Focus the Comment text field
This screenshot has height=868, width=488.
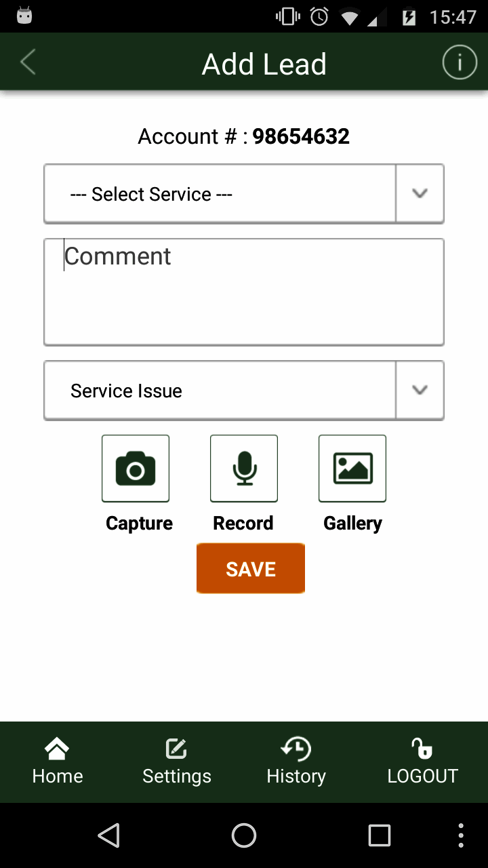pos(244,292)
